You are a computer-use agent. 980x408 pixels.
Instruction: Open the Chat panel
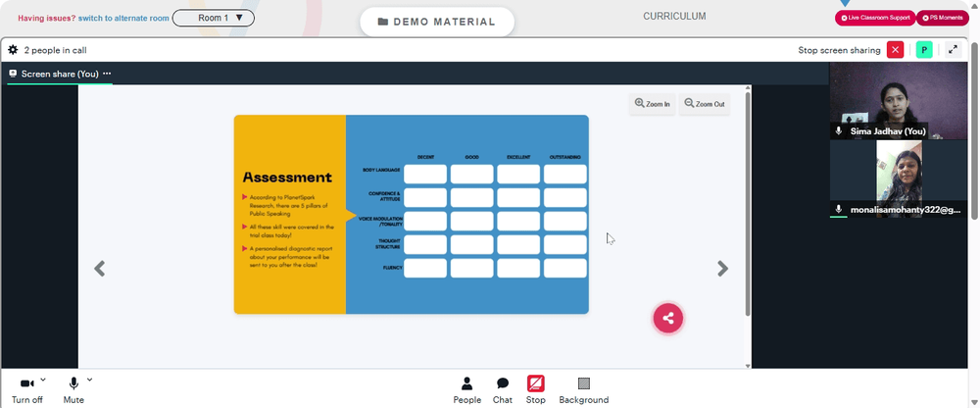coord(503,390)
